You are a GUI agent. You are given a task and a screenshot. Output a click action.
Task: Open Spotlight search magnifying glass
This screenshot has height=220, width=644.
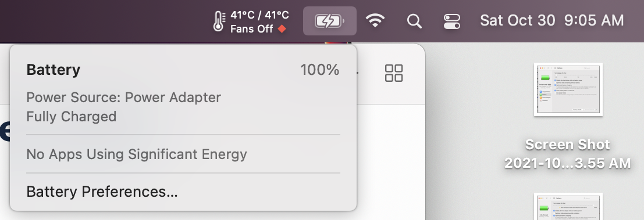[x=414, y=21]
